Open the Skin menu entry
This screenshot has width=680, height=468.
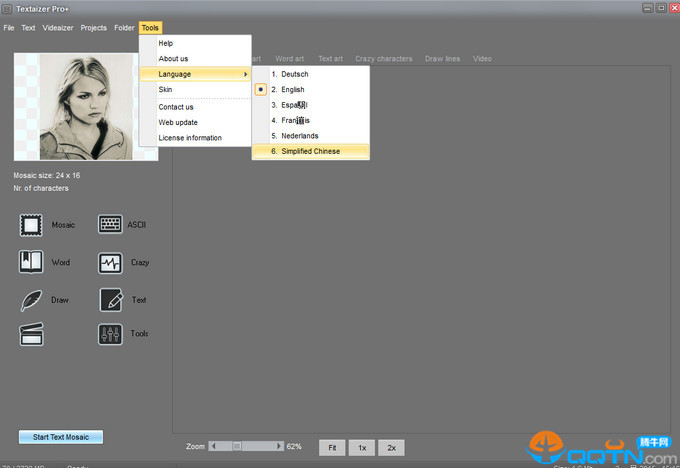(166, 90)
